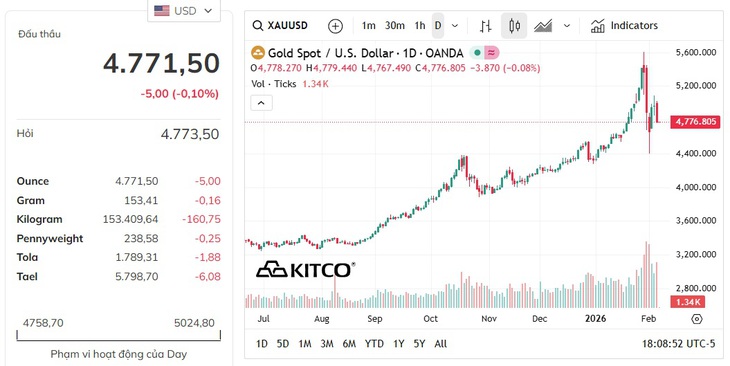The height and width of the screenshot is (366, 730).
Task: Open chart settings gear icon
Action: coord(696,319)
